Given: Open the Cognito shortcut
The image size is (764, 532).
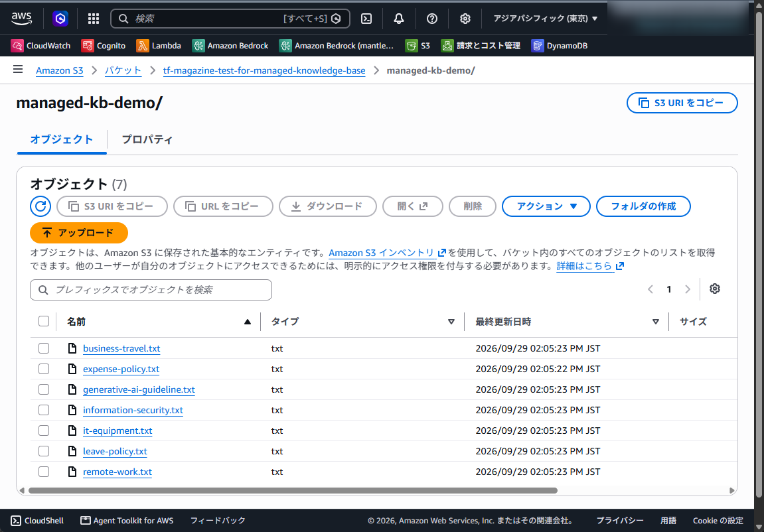Looking at the screenshot, I should click(x=104, y=46).
